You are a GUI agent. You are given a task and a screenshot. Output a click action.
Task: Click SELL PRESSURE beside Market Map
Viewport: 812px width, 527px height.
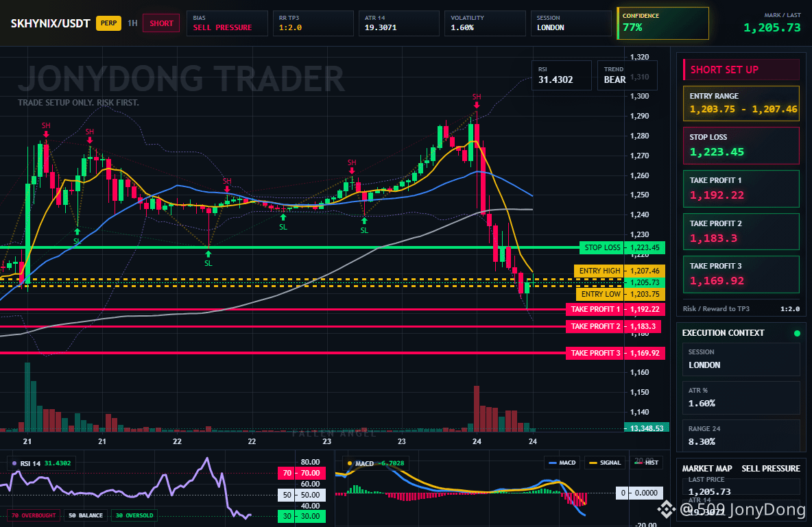[x=771, y=469]
